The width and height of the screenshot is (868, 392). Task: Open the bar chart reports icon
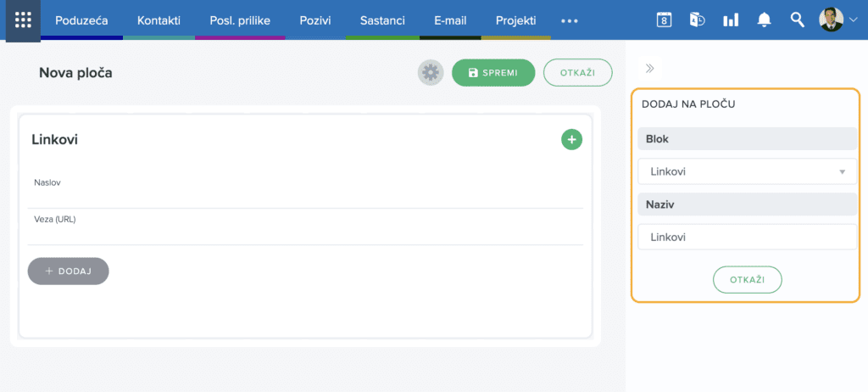[730, 20]
